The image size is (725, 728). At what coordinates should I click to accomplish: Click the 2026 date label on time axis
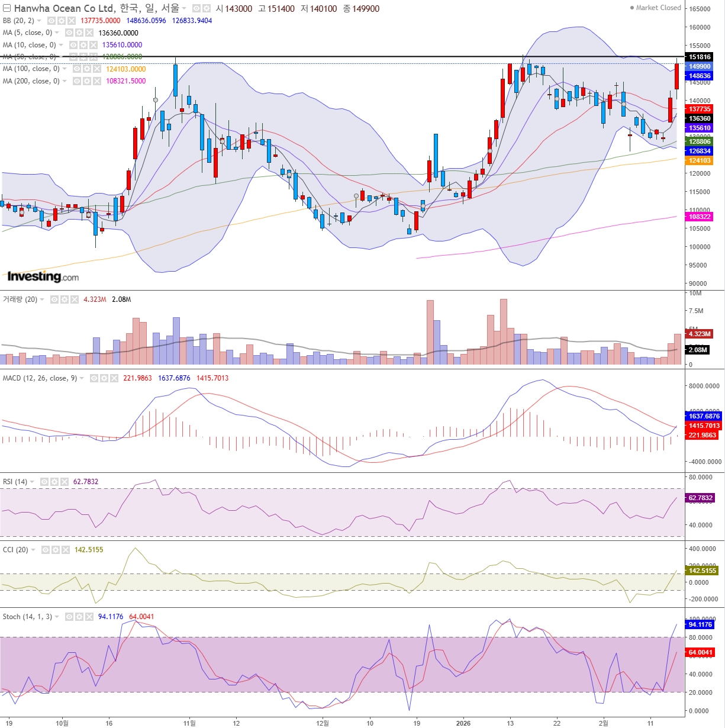pyautogui.click(x=463, y=723)
